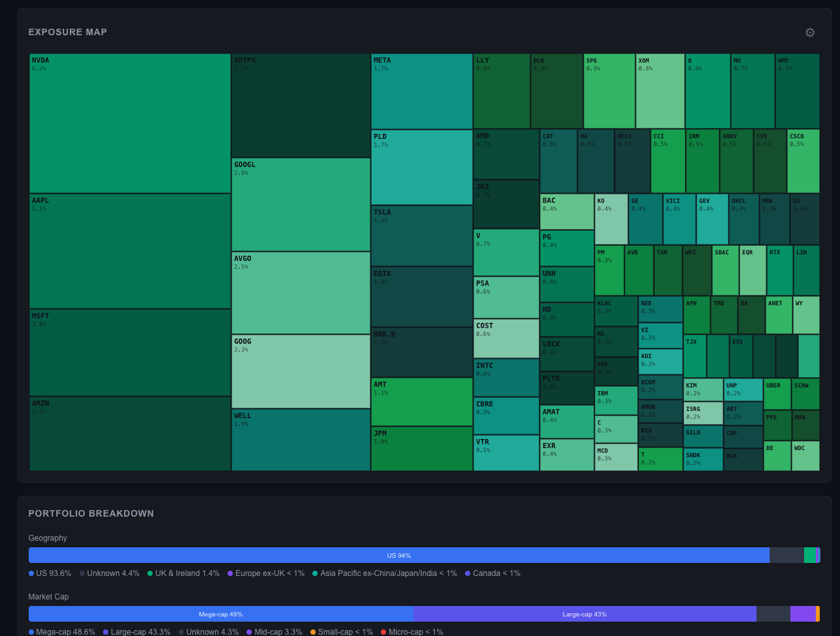Select the INTC tile
The width and height of the screenshot is (840, 636).
[x=506, y=378]
